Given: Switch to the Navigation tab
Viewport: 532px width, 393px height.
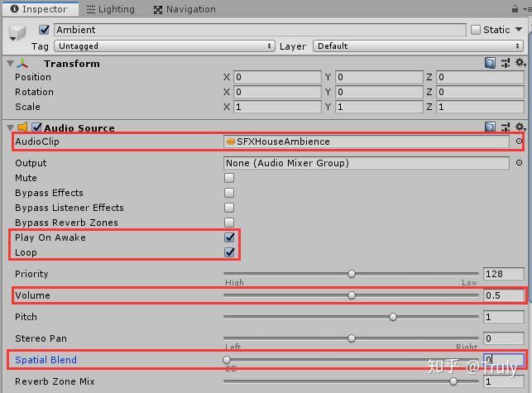Looking at the screenshot, I should pyautogui.click(x=185, y=9).
